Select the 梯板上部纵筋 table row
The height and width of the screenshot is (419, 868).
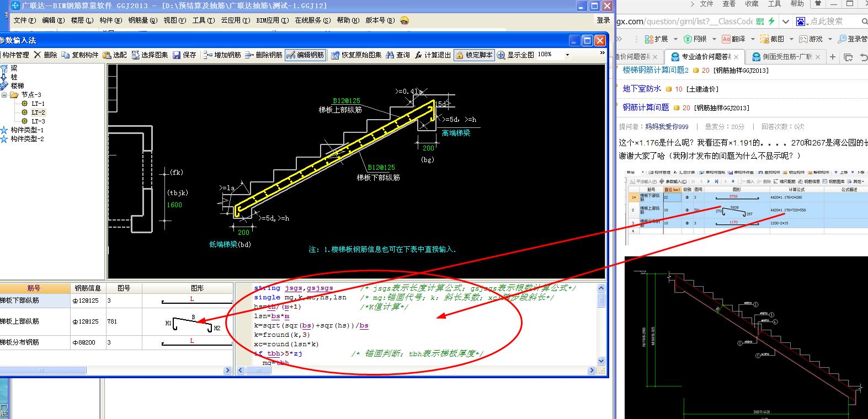[116, 321]
